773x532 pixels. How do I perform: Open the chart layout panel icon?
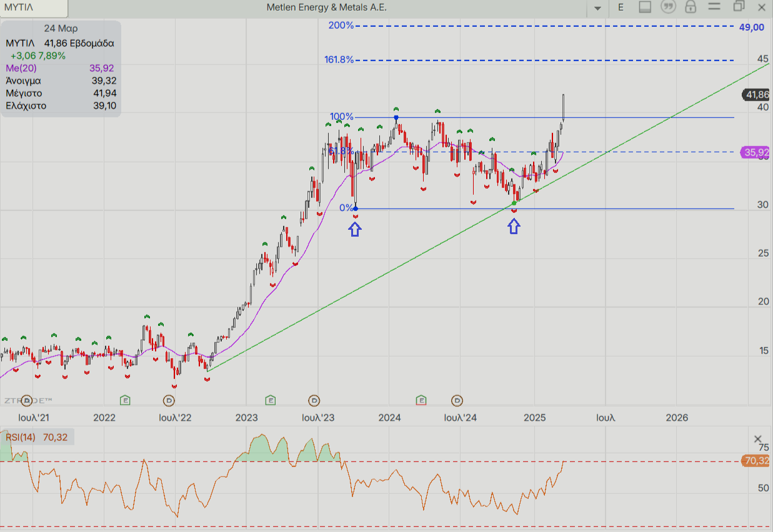(x=645, y=7)
